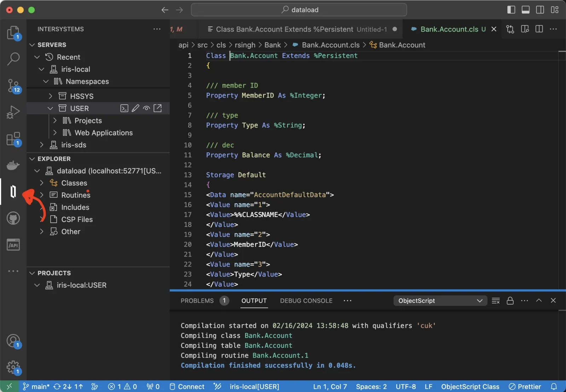Screen dimensions: 566x392
Task: Click Connect in the status bar
Action: coord(187,387)
